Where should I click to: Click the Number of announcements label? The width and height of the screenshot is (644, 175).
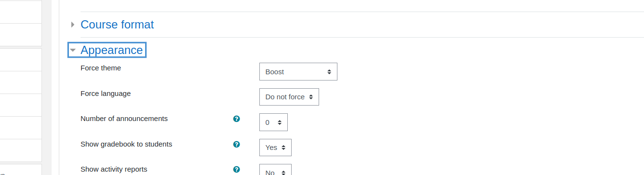point(124,119)
